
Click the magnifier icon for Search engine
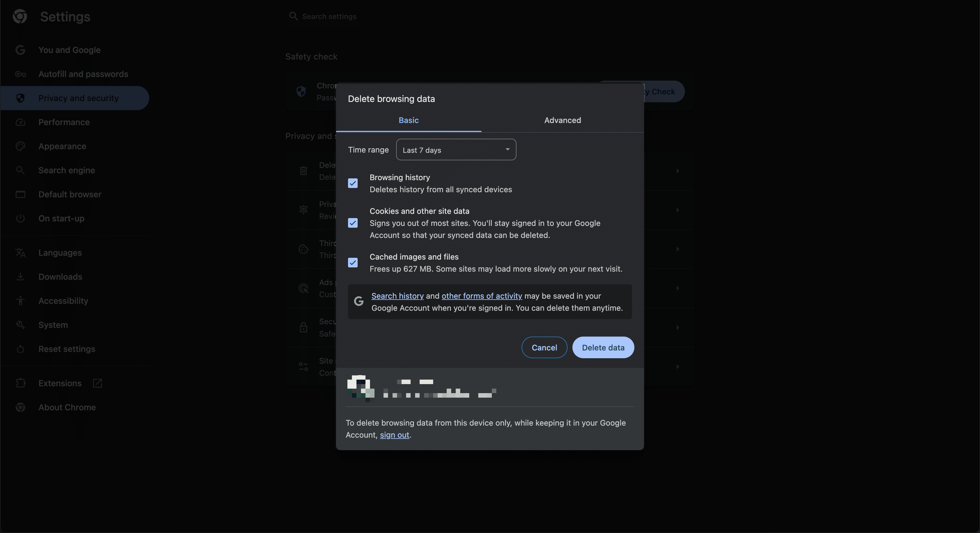(20, 170)
